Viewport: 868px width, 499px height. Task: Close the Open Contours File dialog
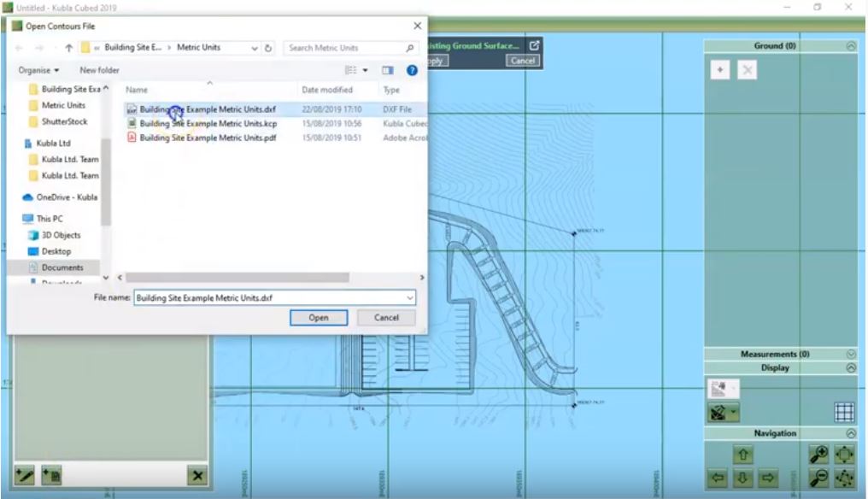418,26
